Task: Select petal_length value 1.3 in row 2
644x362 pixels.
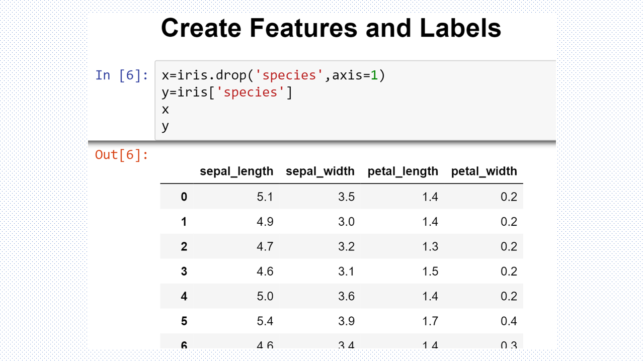Action: (430, 246)
